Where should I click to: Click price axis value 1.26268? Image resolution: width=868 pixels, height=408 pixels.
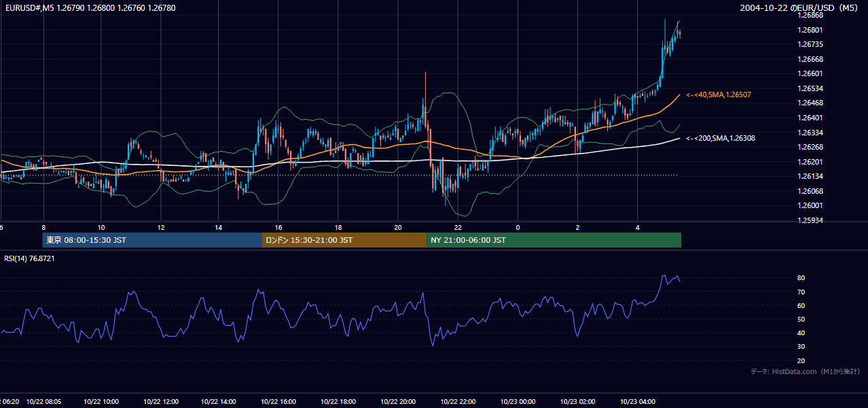coord(809,147)
